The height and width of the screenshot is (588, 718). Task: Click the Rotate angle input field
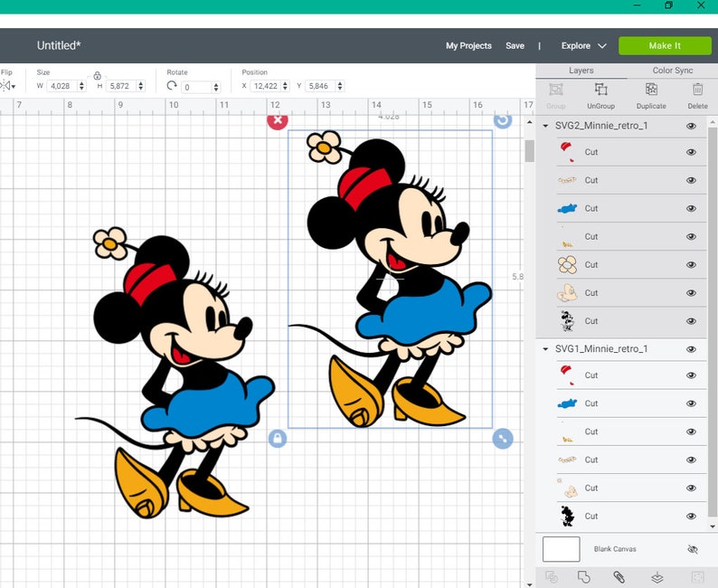pyautogui.click(x=197, y=87)
